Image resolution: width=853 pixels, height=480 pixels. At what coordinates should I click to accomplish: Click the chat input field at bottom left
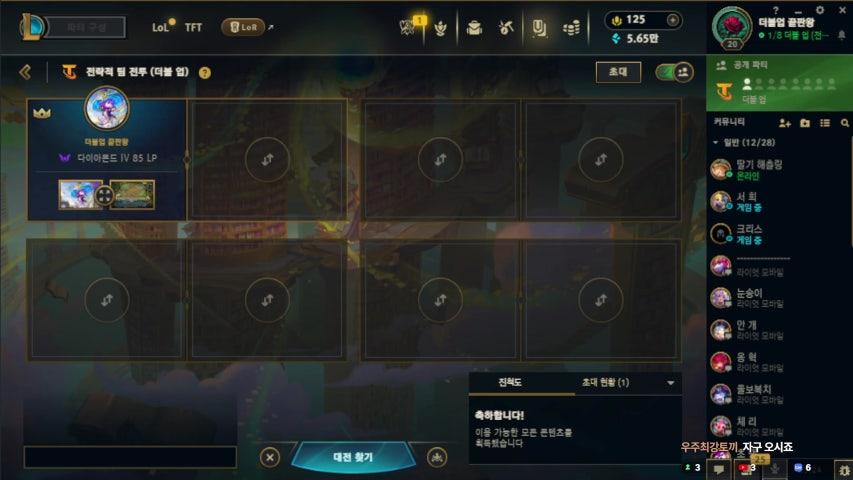click(130, 457)
